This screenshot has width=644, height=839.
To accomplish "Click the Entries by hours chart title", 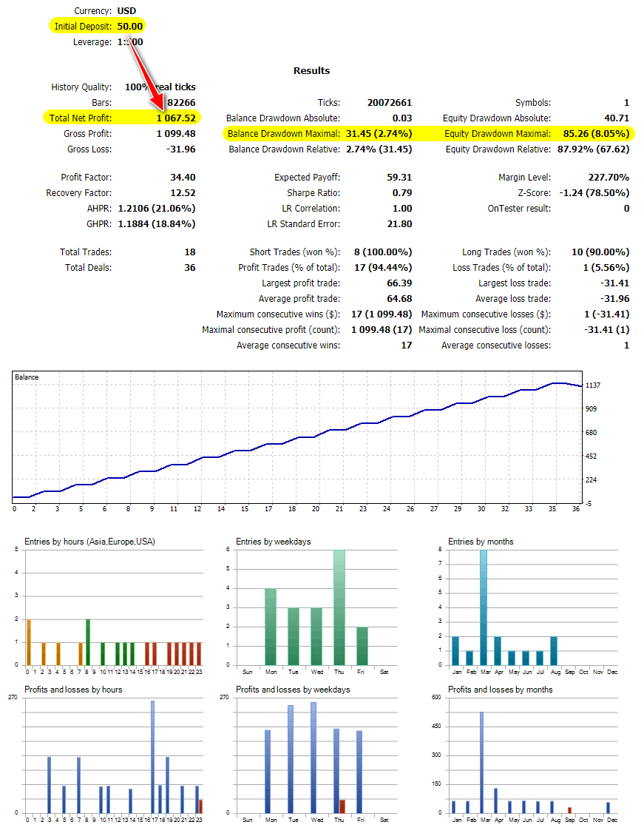I will point(90,542).
